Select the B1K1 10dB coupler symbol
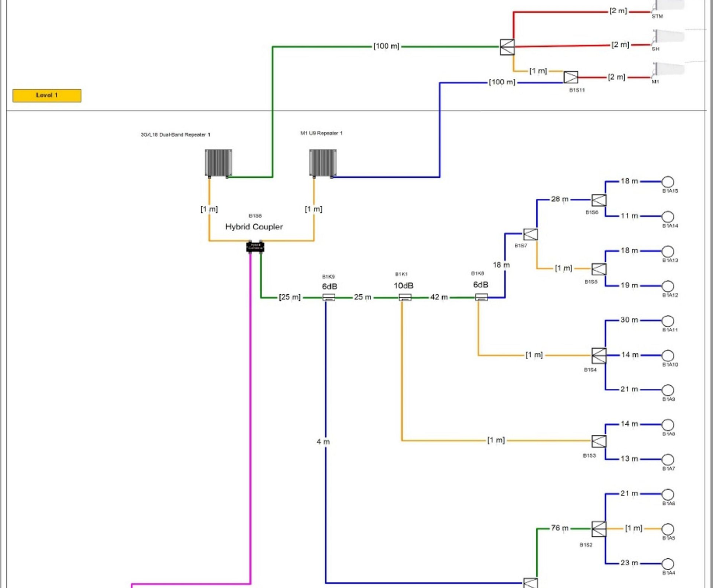 point(405,297)
